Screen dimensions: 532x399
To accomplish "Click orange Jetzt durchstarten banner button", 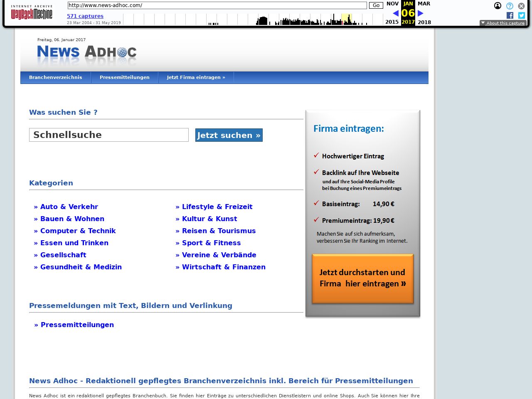I will [x=362, y=278].
